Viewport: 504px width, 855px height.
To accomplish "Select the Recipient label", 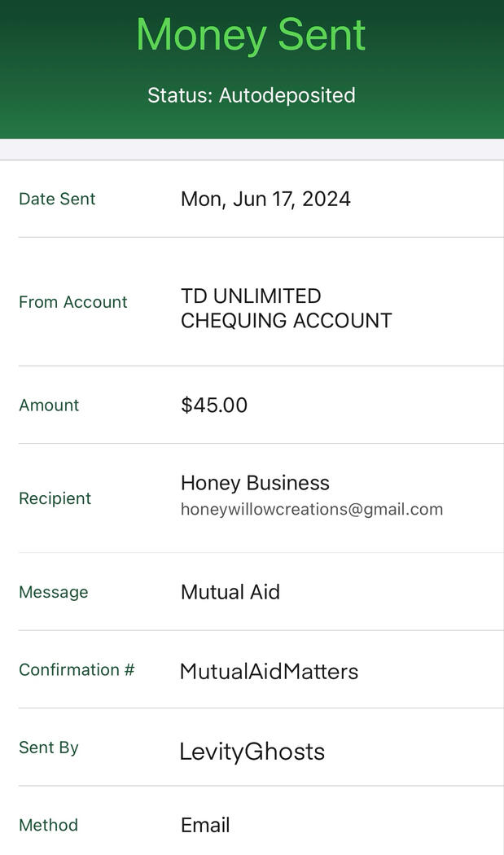I will [x=55, y=498].
